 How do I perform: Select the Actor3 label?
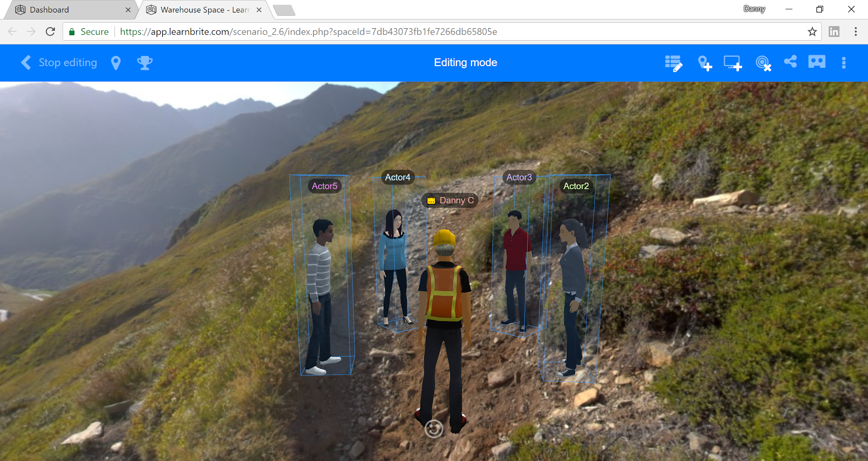[x=519, y=177]
